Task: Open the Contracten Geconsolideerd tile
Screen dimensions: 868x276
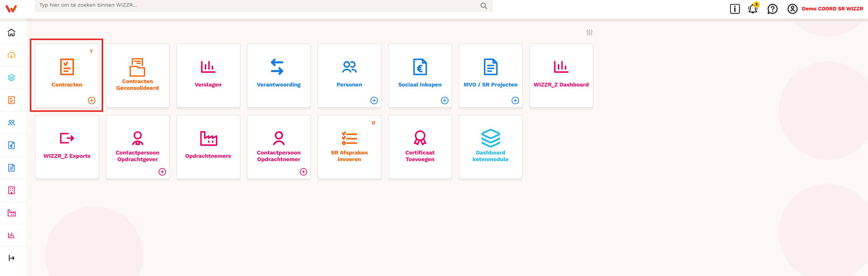Action: tap(138, 76)
